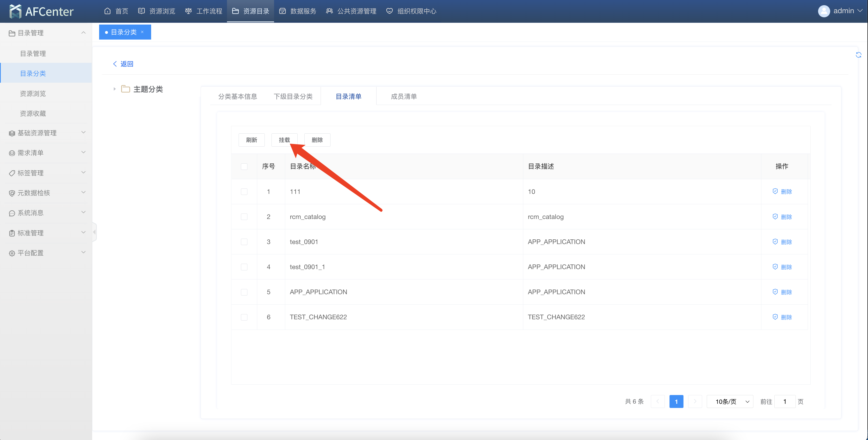
Task: Check the checkbox for row rcm_catalog
Action: (x=244, y=217)
